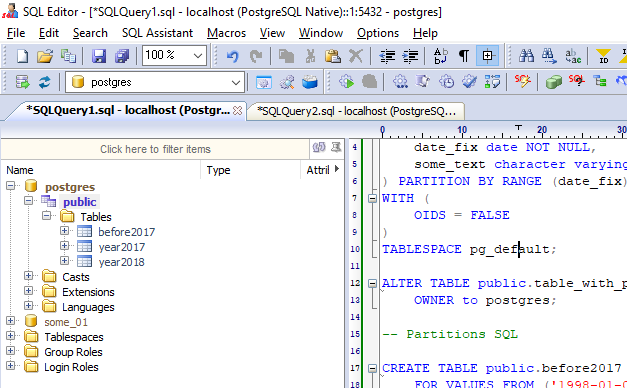Click the gears with magnifier icon

point(287,82)
